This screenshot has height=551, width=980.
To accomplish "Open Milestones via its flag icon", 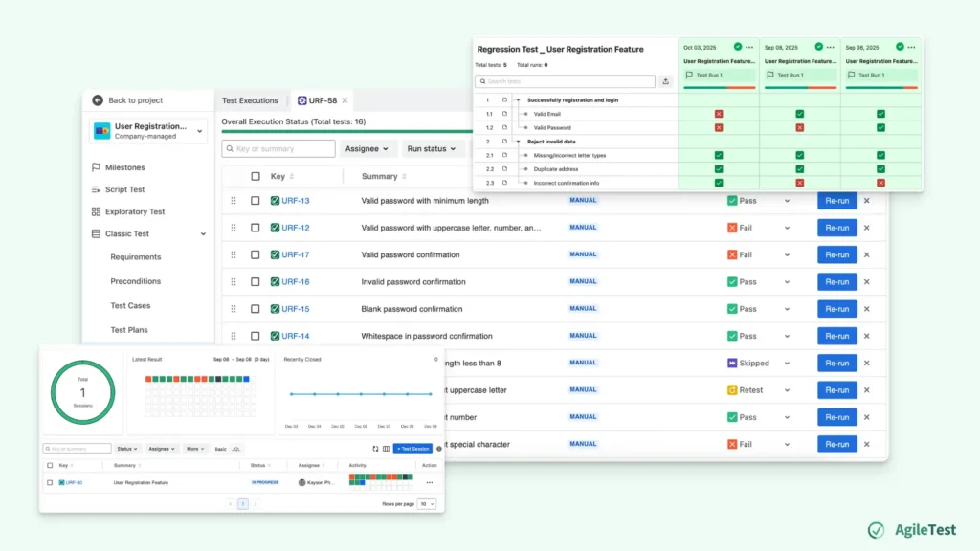I will 96,167.
